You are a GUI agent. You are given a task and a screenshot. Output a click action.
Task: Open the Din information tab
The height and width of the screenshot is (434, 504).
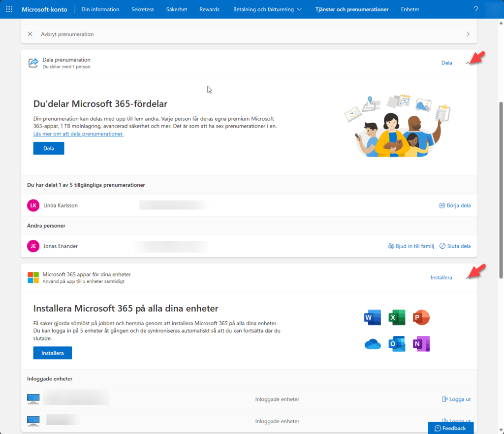[100, 9]
